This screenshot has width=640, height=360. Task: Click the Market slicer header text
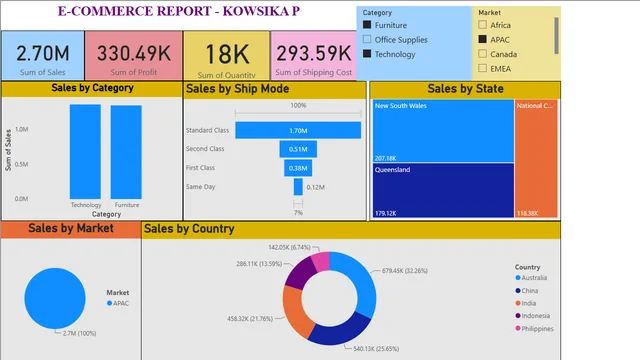tap(489, 13)
